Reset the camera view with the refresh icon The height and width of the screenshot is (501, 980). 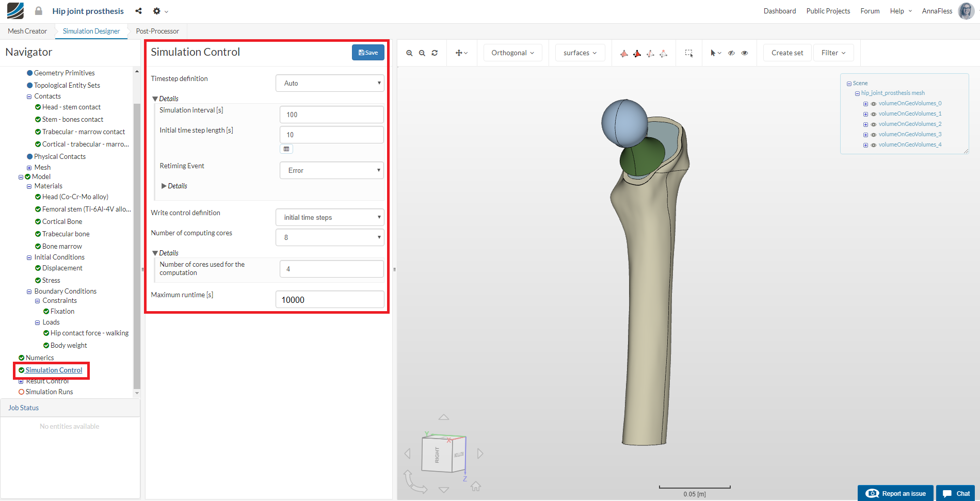435,53
